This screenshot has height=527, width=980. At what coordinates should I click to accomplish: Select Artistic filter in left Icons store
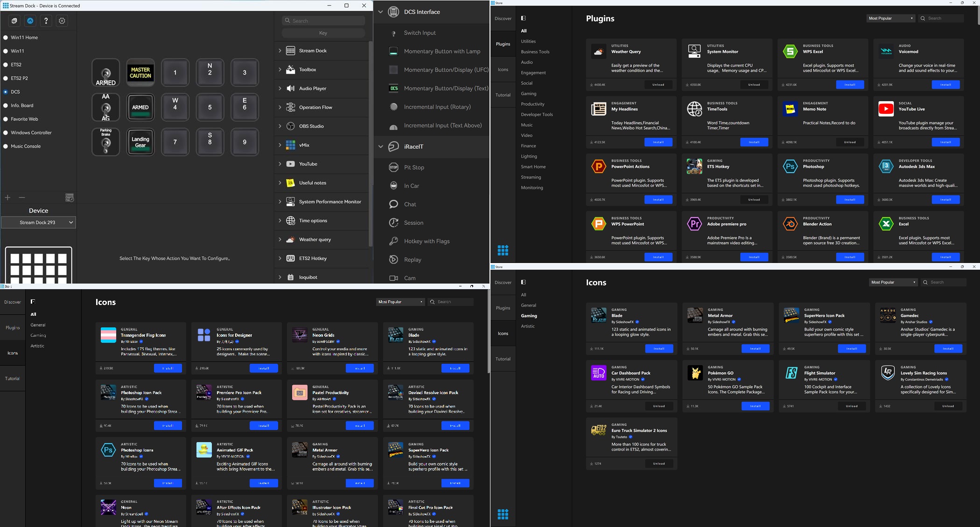point(37,346)
